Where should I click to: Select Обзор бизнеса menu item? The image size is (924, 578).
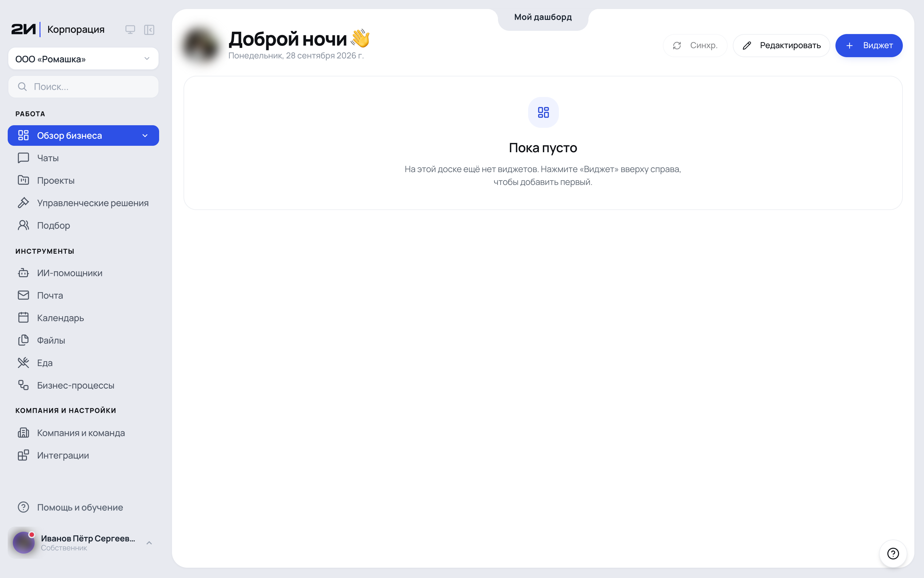83,136
